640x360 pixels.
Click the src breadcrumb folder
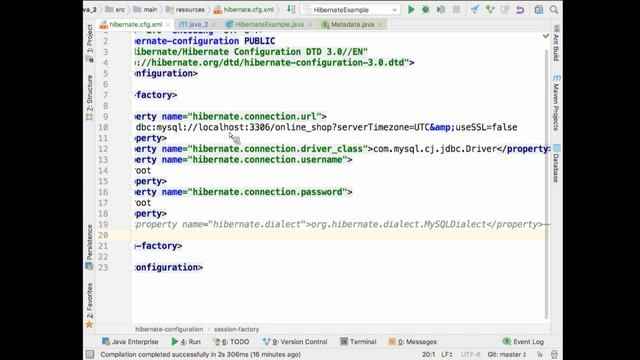point(115,9)
